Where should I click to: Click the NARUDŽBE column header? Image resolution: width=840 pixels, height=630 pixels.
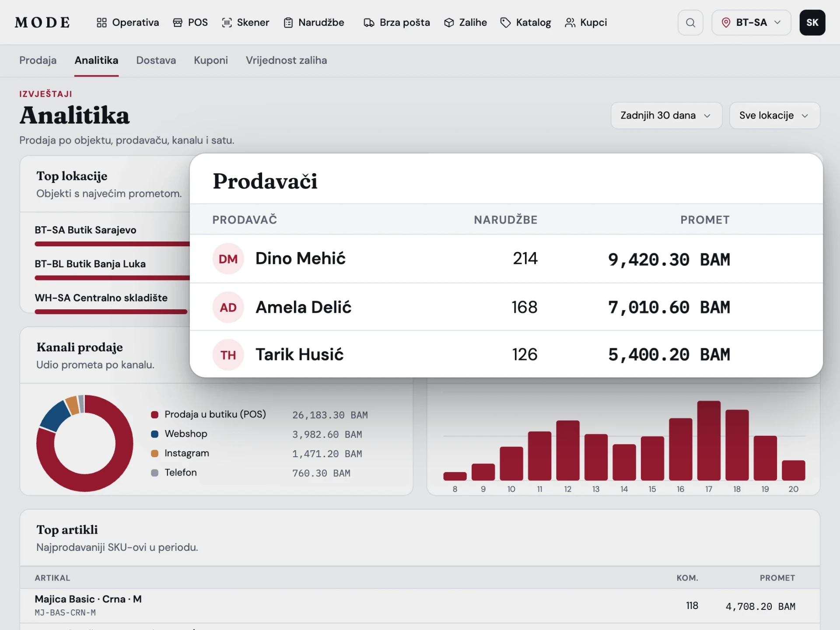[506, 220]
